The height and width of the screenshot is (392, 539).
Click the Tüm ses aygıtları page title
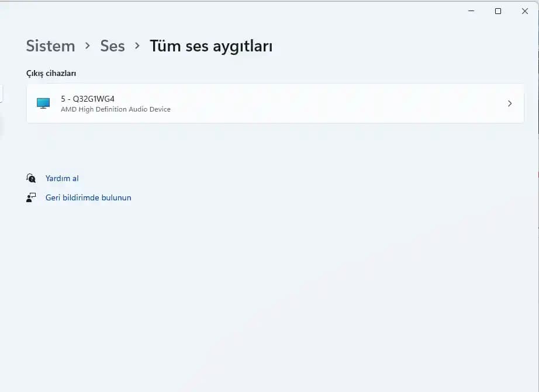click(x=211, y=46)
